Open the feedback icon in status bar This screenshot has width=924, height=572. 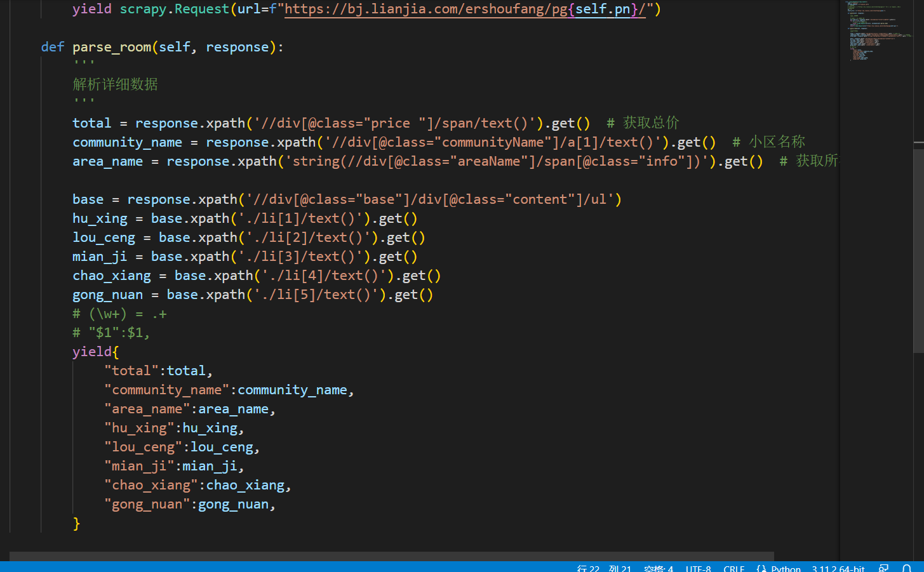pos(883,568)
